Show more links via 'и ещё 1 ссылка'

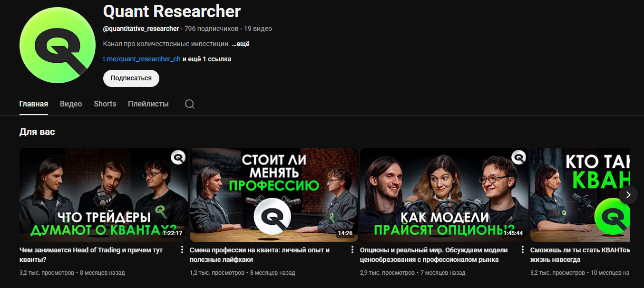click(207, 59)
